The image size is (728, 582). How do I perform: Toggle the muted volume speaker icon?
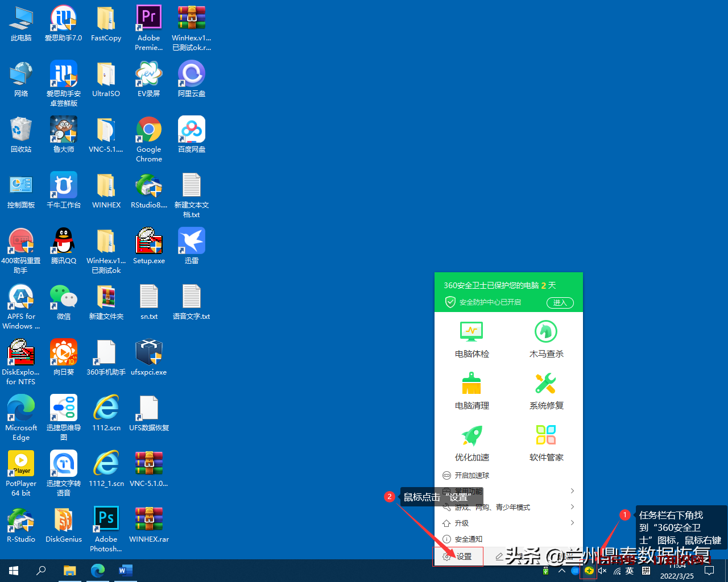coord(602,571)
